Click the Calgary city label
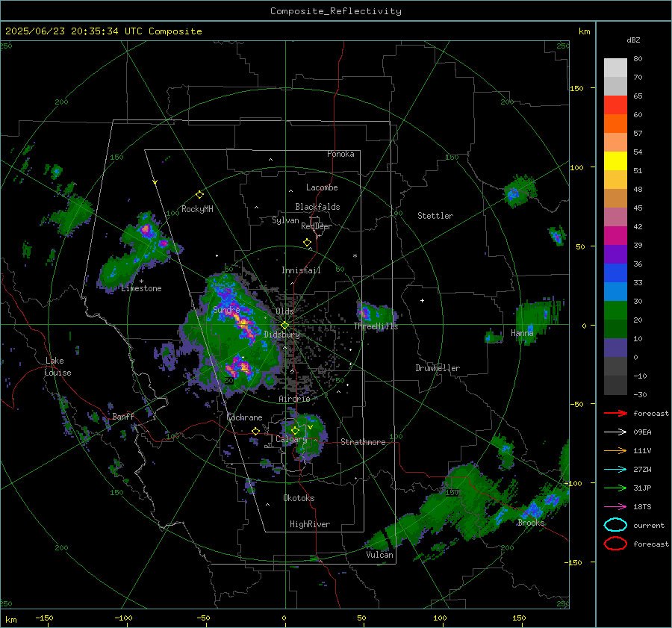 click(291, 439)
